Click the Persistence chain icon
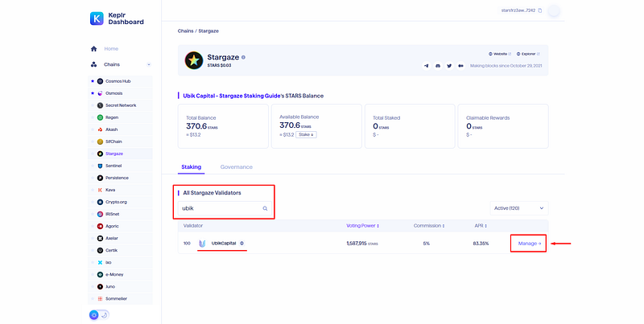 100,178
